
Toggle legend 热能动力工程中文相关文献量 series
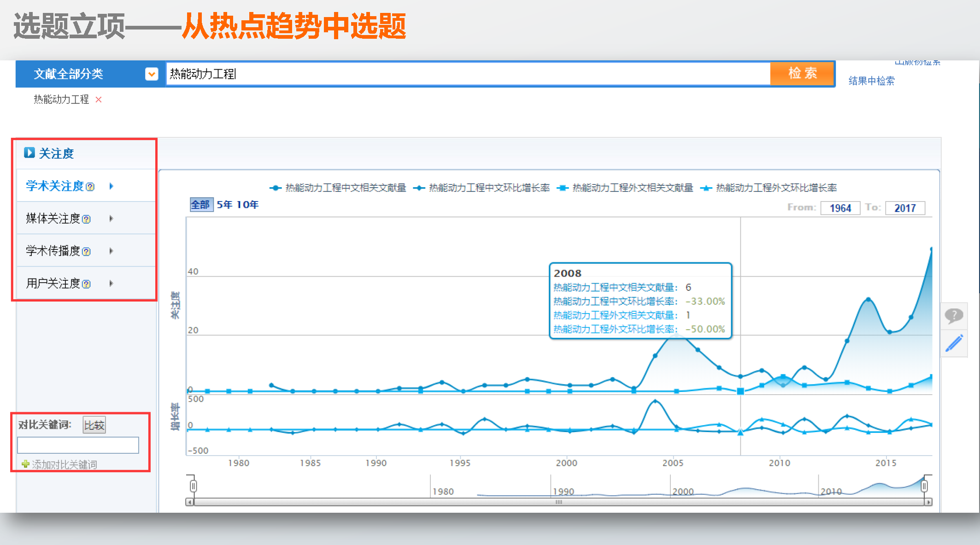click(x=338, y=188)
